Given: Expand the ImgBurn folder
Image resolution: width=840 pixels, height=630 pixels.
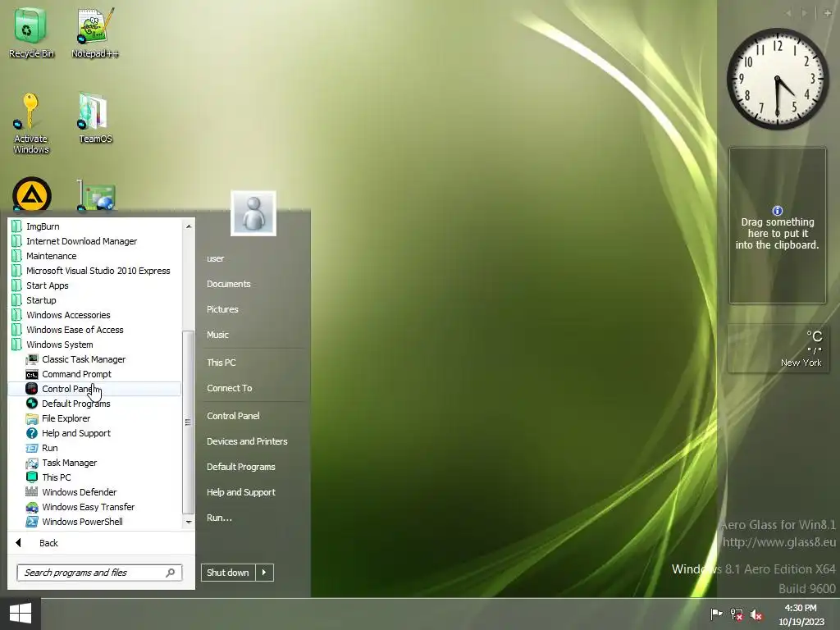Looking at the screenshot, I should [x=43, y=226].
